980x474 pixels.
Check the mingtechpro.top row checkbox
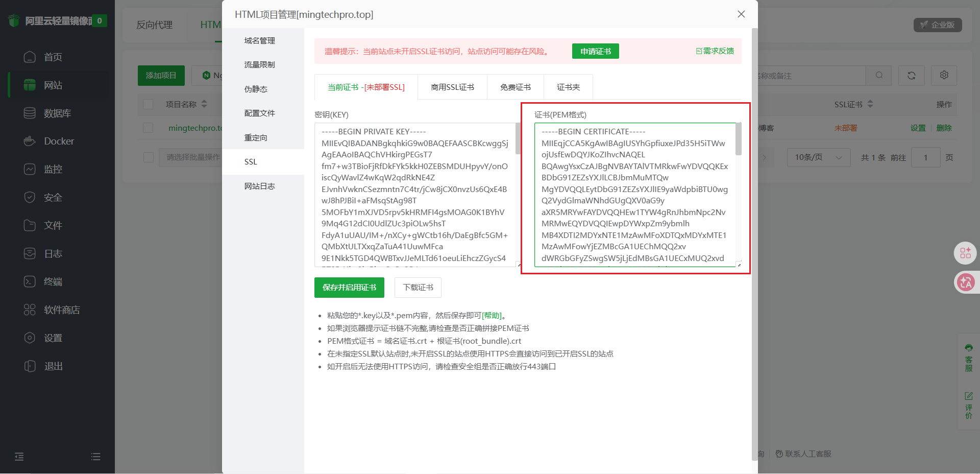149,128
